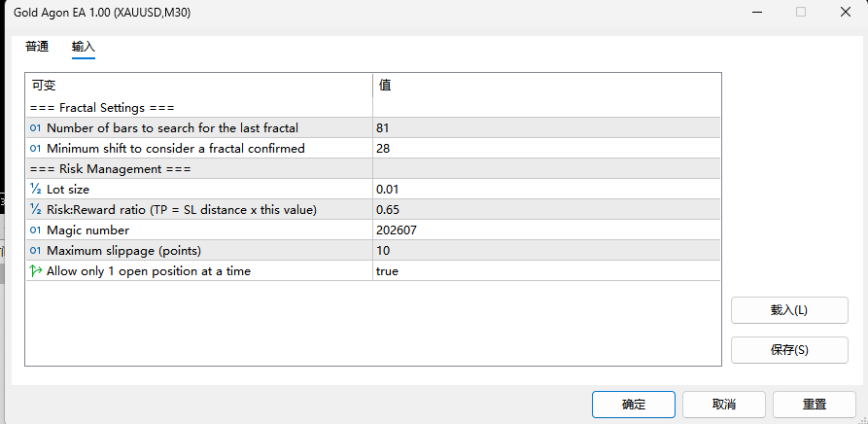Reset inputs with the 重置 button
868x424 pixels.
[815, 405]
